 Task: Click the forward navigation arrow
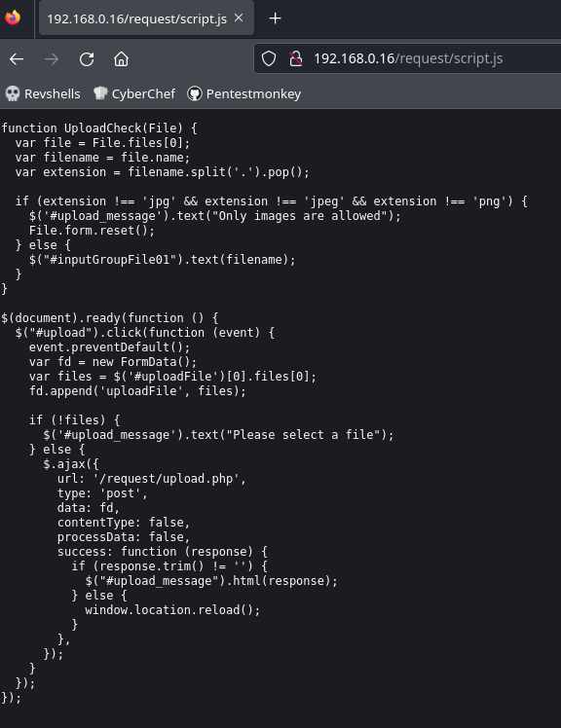click(x=52, y=59)
